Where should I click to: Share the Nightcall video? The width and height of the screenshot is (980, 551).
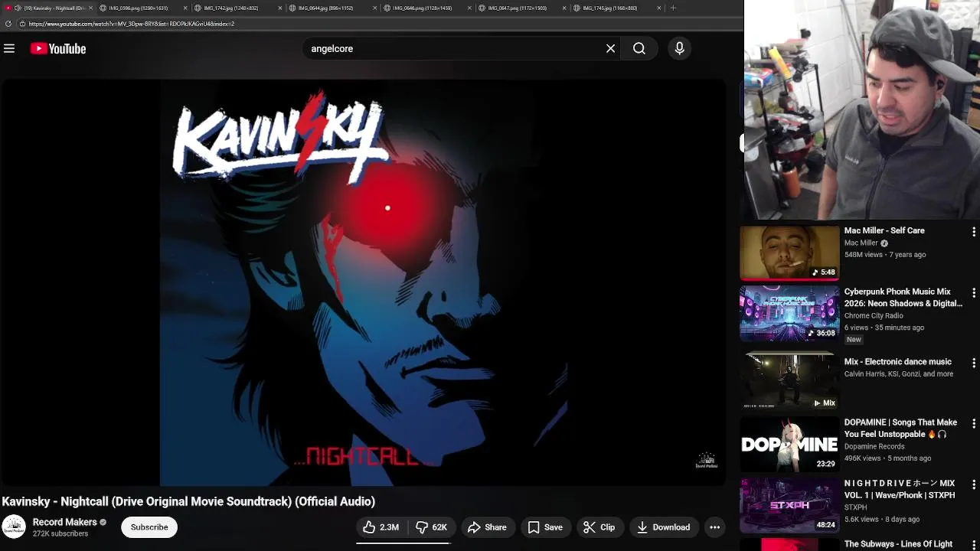(487, 527)
